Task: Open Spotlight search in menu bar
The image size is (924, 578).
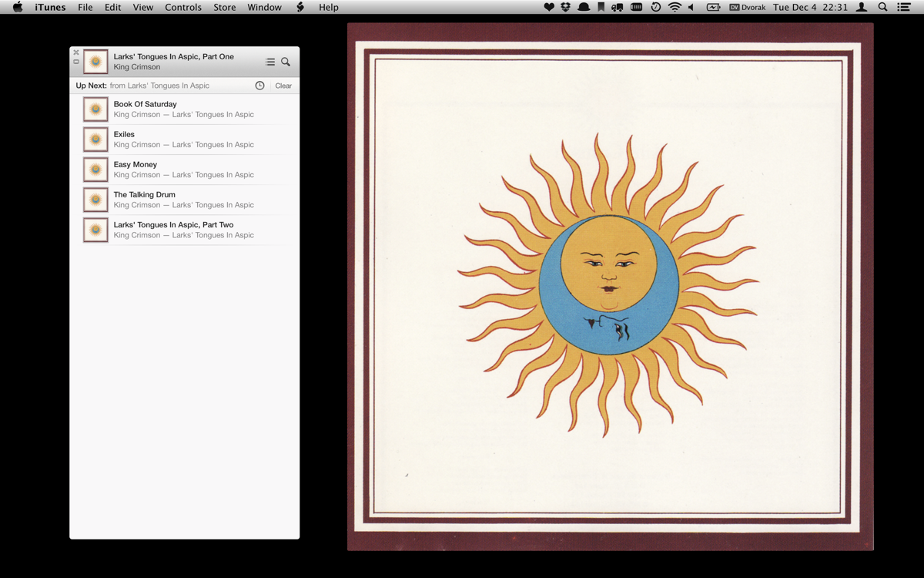Action: click(883, 7)
